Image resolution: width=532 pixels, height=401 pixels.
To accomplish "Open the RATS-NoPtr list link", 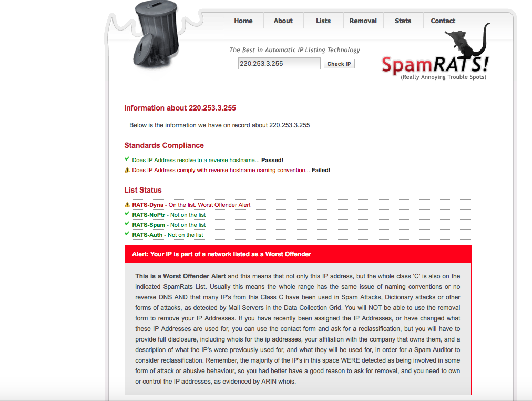I will 149,215.
